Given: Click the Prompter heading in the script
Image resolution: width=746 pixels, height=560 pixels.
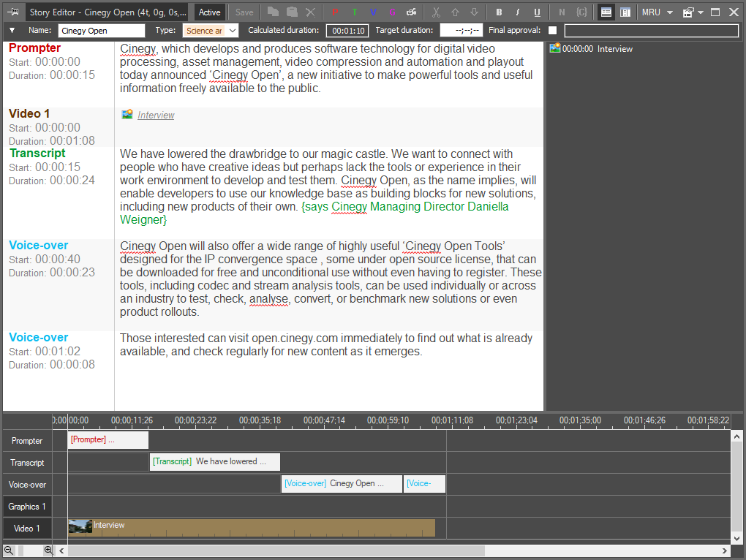Looking at the screenshot, I should tap(34, 48).
